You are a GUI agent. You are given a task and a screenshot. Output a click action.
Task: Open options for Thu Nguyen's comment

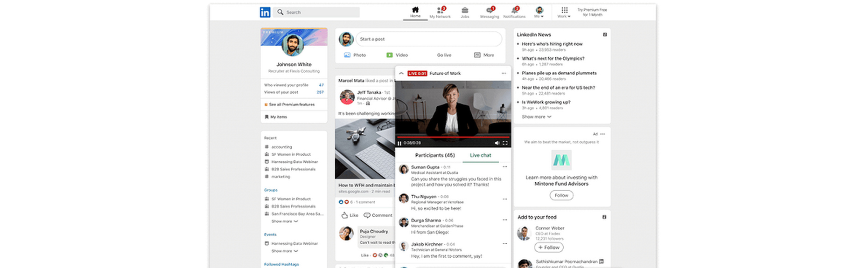click(x=505, y=199)
